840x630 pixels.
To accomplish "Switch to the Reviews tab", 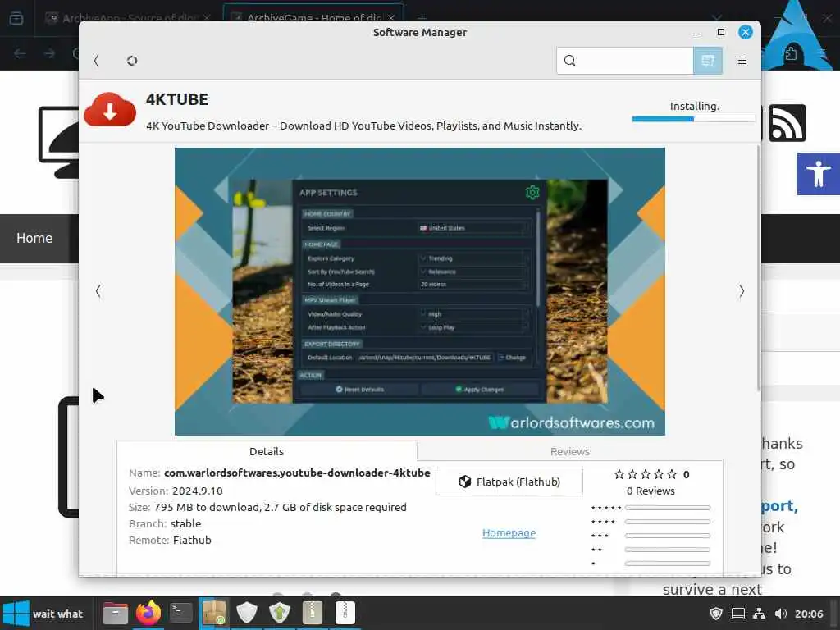I will 570,452.
